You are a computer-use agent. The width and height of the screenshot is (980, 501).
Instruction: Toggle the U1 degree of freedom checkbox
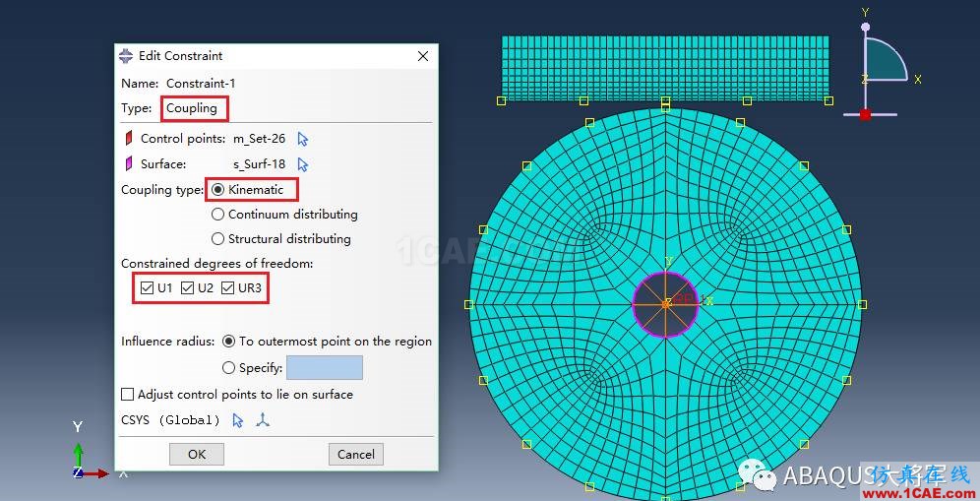(147, 287)
